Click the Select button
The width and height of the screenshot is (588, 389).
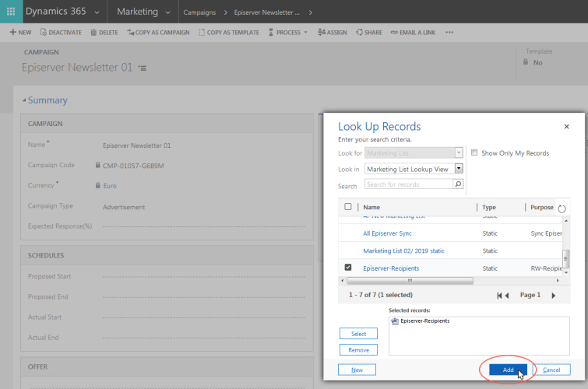coord(358,334)
